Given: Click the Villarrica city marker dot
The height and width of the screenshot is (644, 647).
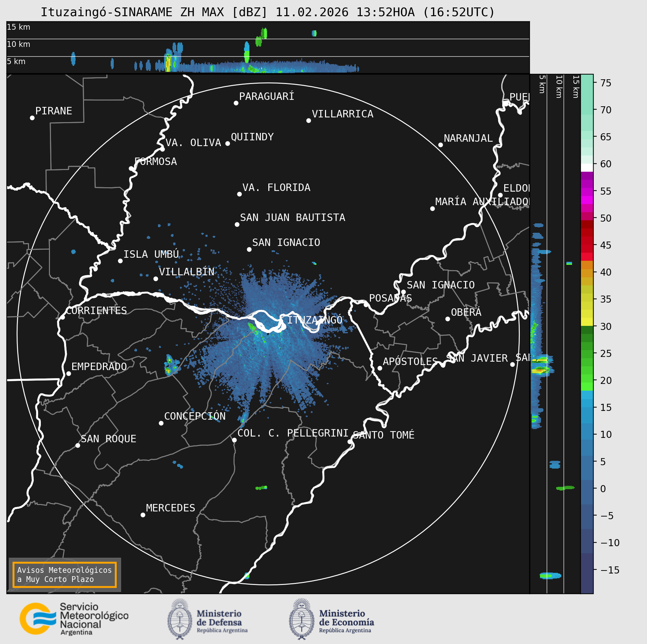Looking at the screenshot, I should click(308, 120).
